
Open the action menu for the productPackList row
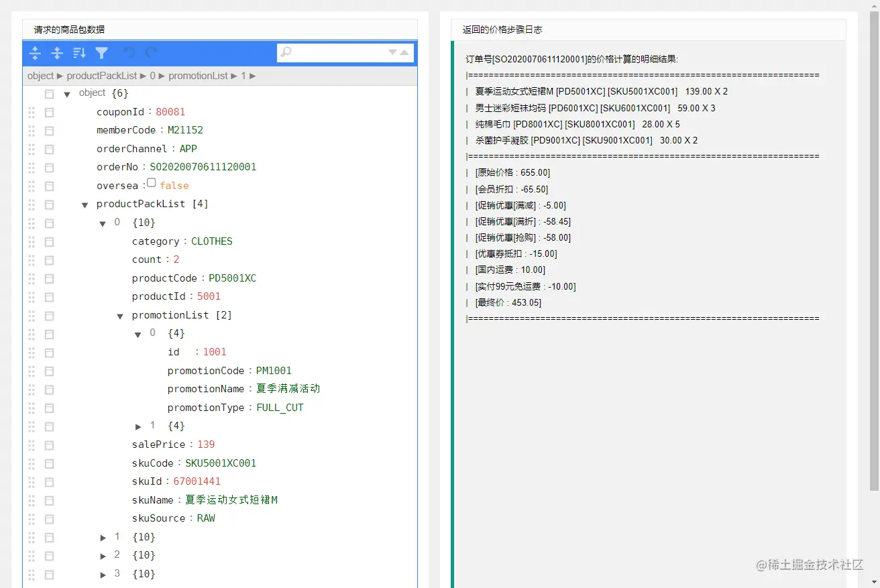click(x=49, y=204)
